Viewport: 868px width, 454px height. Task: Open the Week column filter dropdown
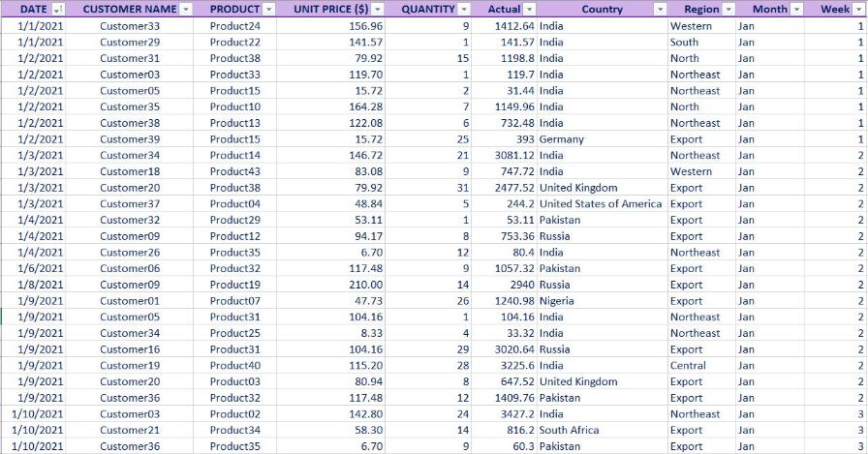858,10
